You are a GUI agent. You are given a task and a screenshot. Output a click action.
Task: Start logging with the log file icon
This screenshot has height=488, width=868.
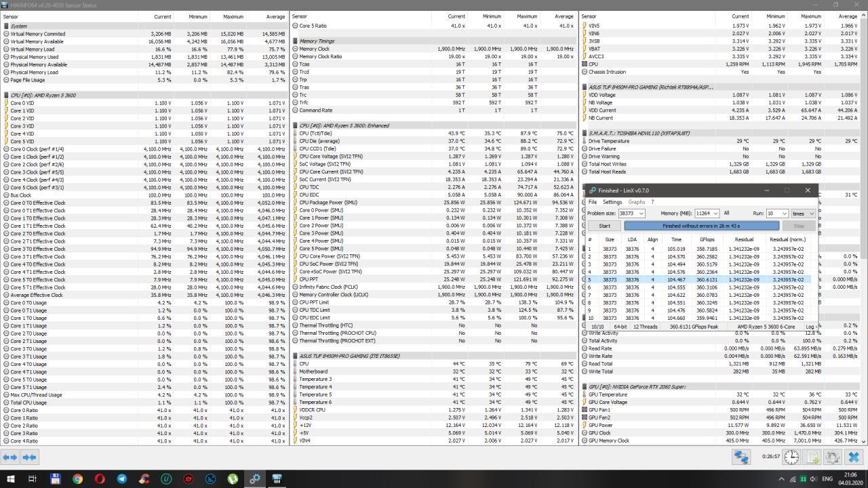812,457
